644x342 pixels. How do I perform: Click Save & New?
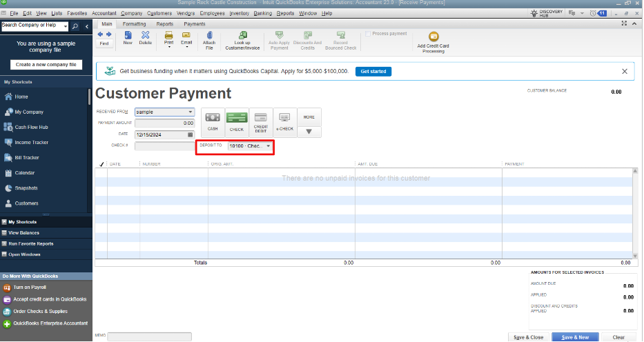(575, 337)
